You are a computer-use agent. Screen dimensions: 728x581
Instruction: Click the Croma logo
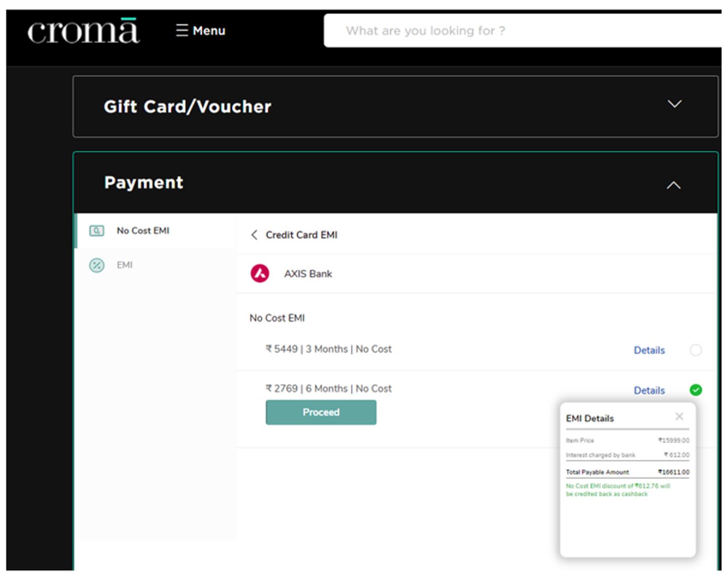83,30
